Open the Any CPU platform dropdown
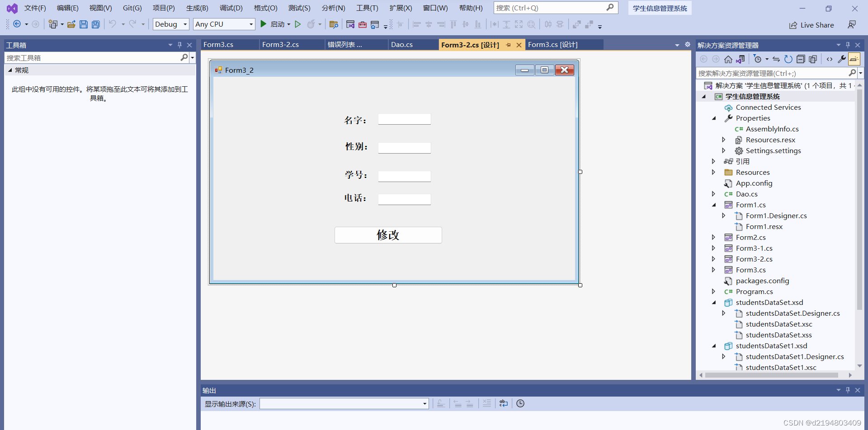The height and width of the screenshot is (430, 868). coord(224,24)
